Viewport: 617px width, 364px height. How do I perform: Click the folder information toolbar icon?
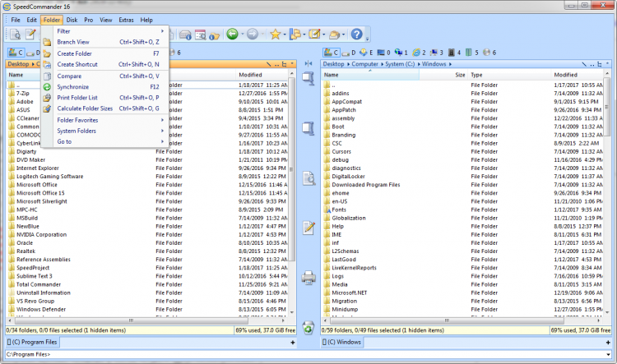pos(214,36)
